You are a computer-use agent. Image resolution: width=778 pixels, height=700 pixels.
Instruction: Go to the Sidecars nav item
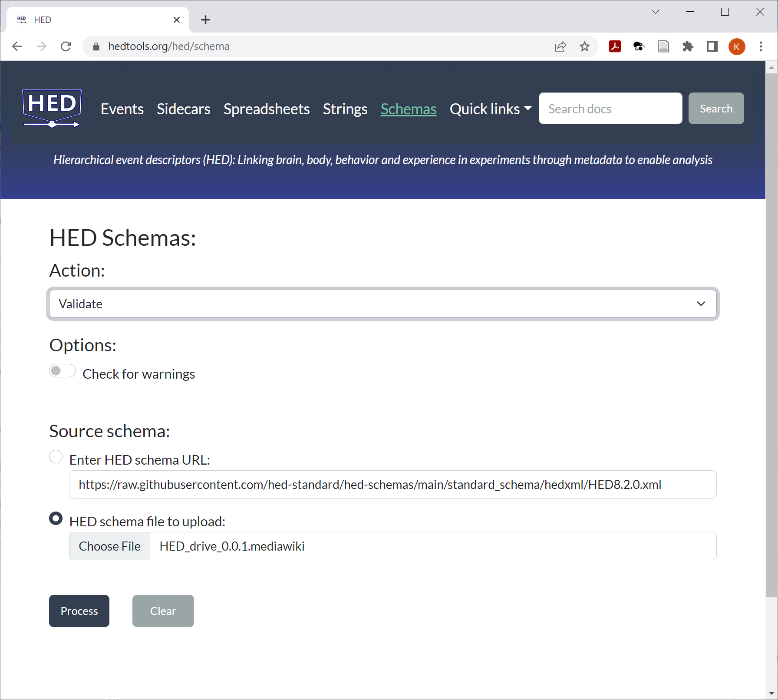click(183, 109)
